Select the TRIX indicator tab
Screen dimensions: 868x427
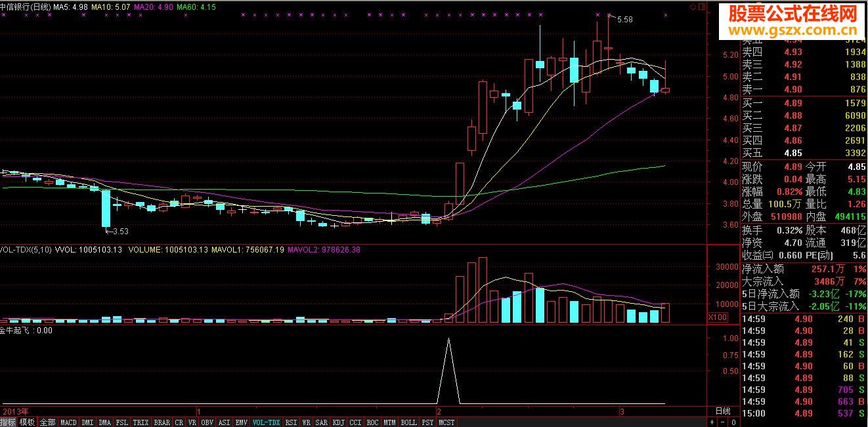141,422
